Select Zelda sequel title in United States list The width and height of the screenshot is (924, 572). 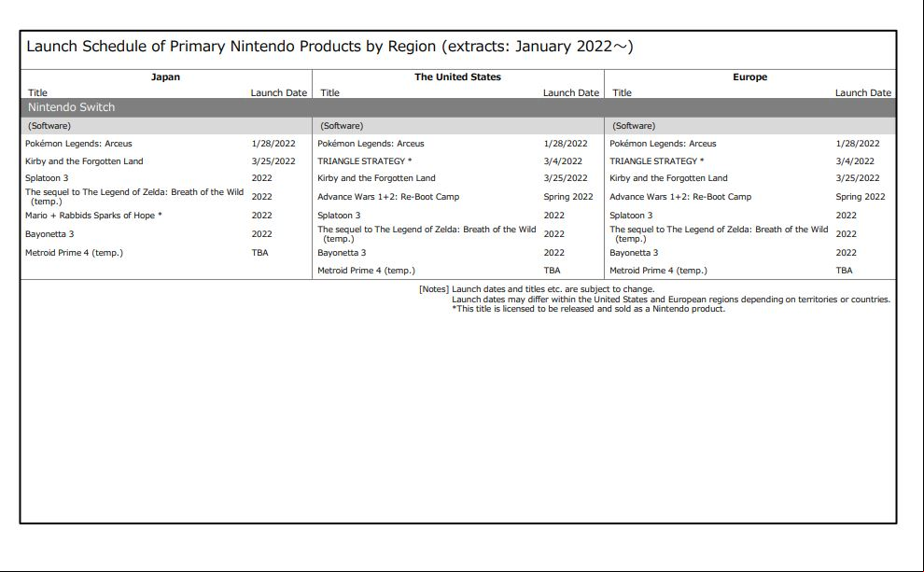[427, 234]
